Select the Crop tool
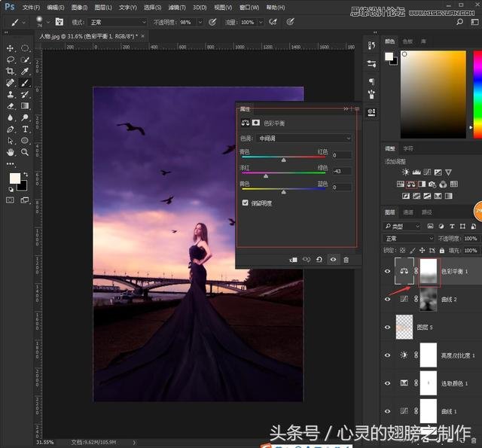 click(x=11, y=71)
